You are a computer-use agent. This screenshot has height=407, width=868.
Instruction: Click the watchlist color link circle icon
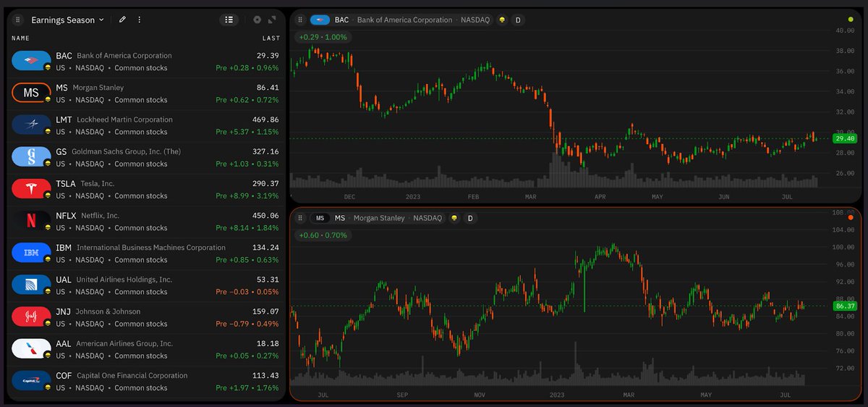point(258,20)
